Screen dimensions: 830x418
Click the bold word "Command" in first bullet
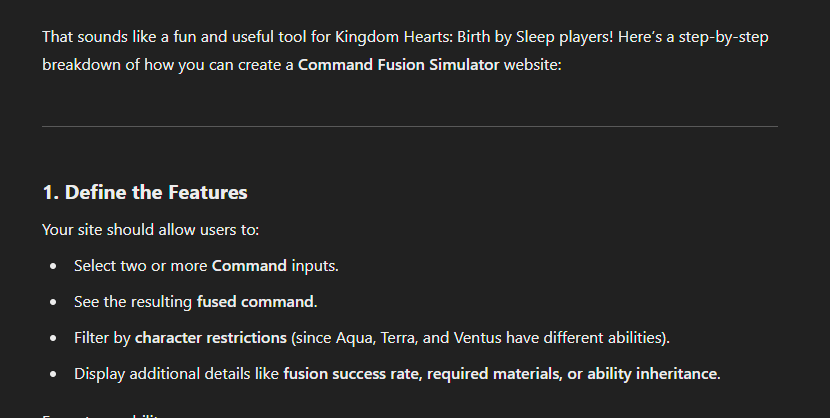pos(249,266)
